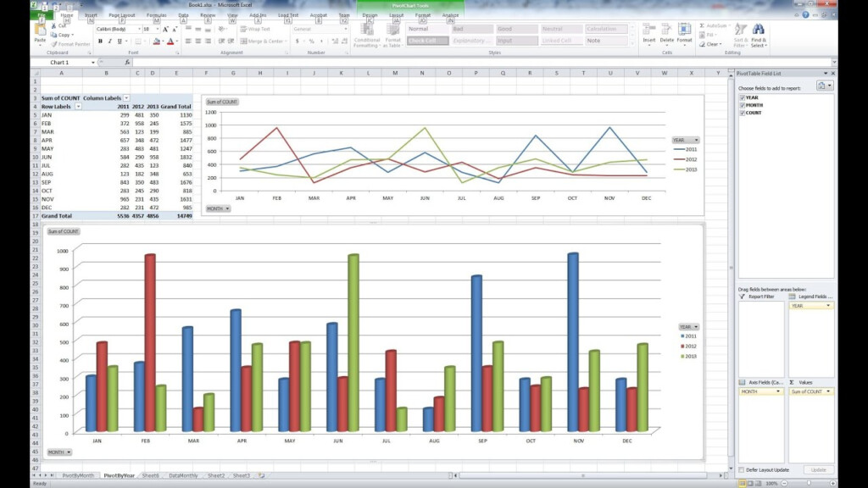Image resolution: width=868 pixels, height=488 pixels.
Task: Enable Defer Layout Update checkbox
Action: point(742,469)
